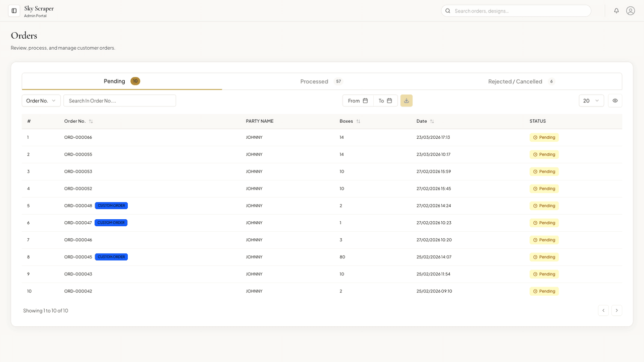Go to previous page arrow
644x362 pixels.
[603, 310]
